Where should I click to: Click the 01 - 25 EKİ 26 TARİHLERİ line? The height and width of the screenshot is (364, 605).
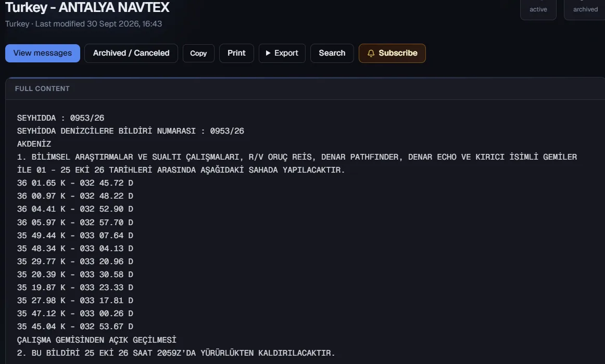click(181, 170)
